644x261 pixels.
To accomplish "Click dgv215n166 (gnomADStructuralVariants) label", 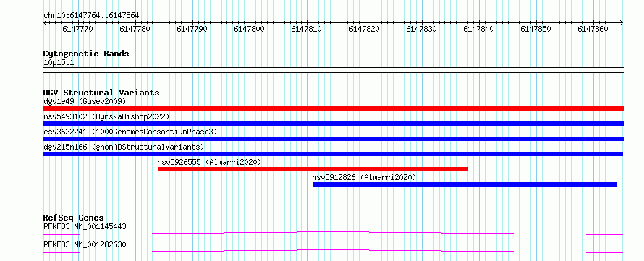I will click(124, 147).
